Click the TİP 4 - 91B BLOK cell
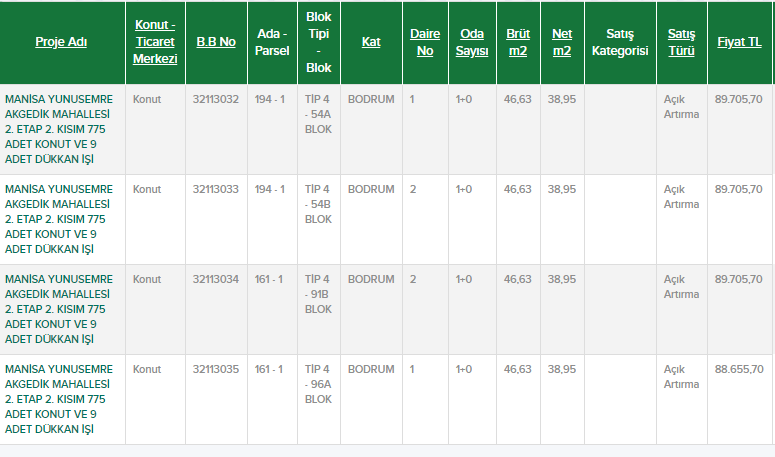The width and height of the screenshot is (775, 457). [x=318, y=294]
